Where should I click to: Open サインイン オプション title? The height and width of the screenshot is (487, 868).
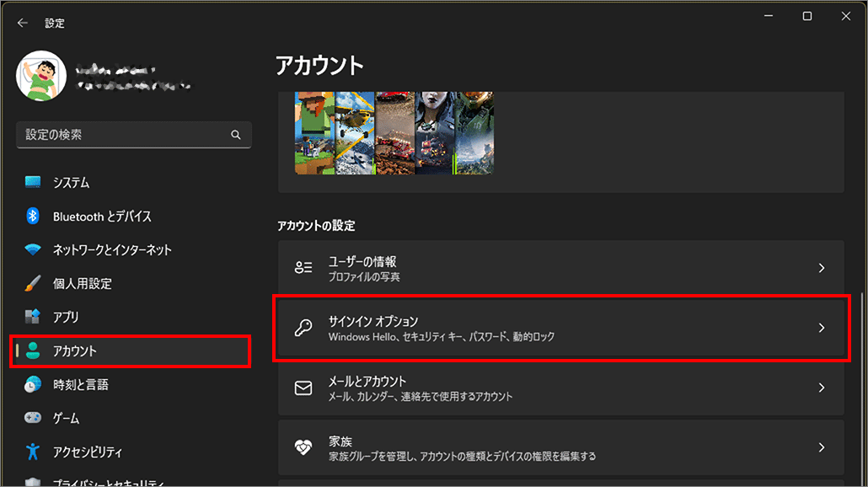373,322
